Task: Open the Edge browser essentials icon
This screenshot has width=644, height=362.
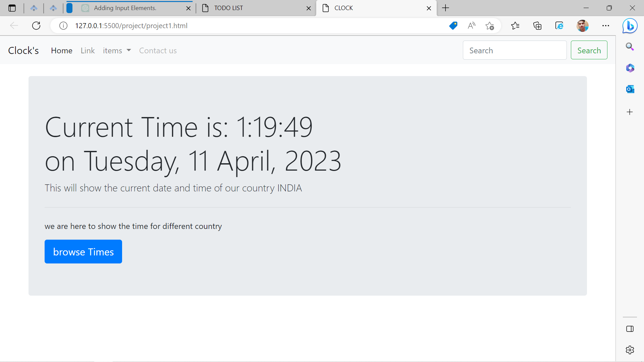Action: [559, 26]
